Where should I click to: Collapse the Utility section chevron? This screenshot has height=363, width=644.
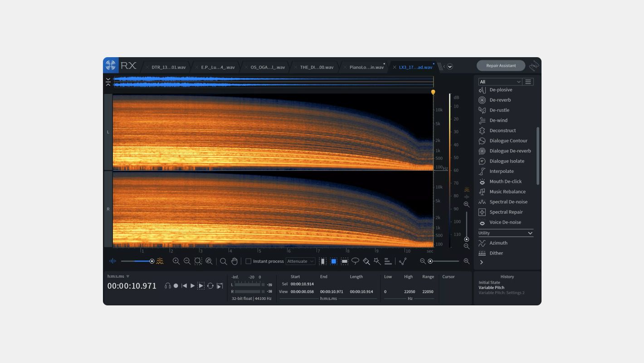[x=531, y=233]
